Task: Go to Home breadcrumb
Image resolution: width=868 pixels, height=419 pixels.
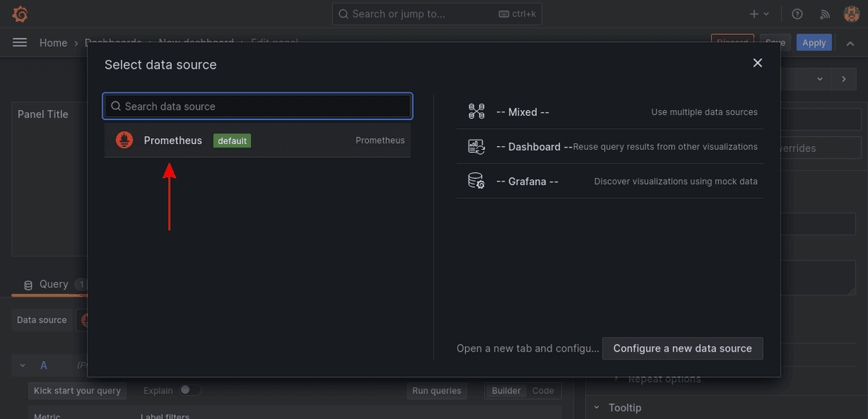Action: point(53,43)
